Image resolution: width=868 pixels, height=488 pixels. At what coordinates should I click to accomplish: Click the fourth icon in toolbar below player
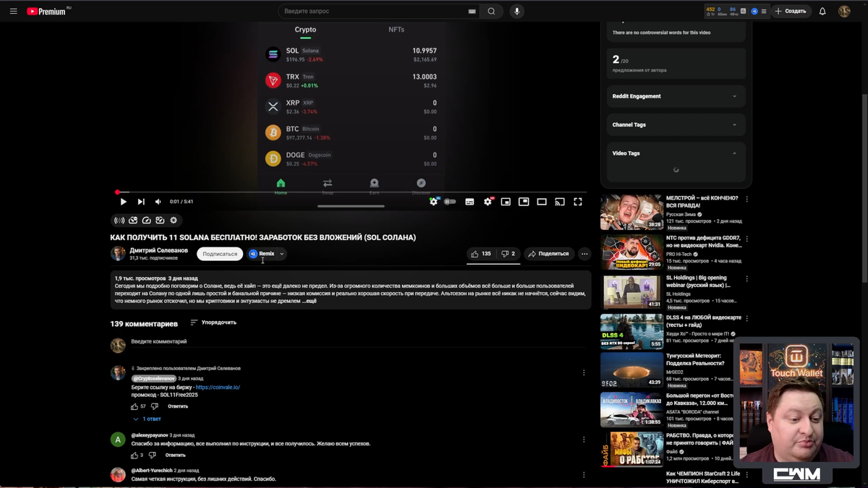click(160, 221)
